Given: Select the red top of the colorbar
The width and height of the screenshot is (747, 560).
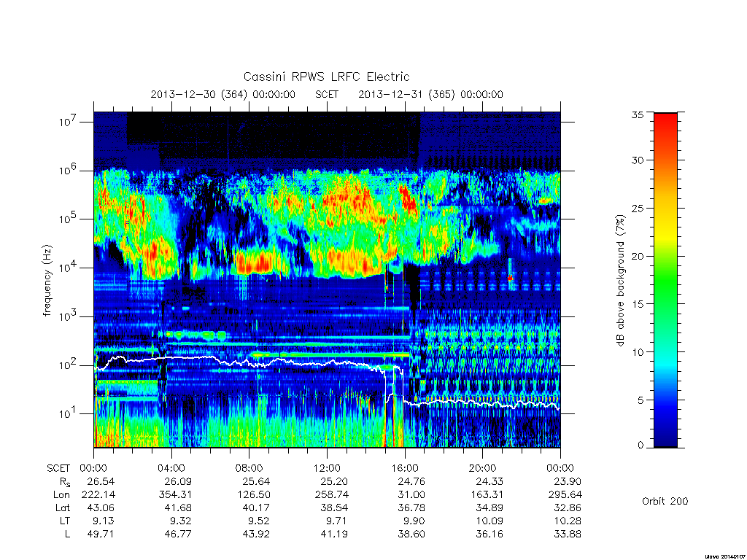Looking at the screenshot, I should [x=665, y=125].
